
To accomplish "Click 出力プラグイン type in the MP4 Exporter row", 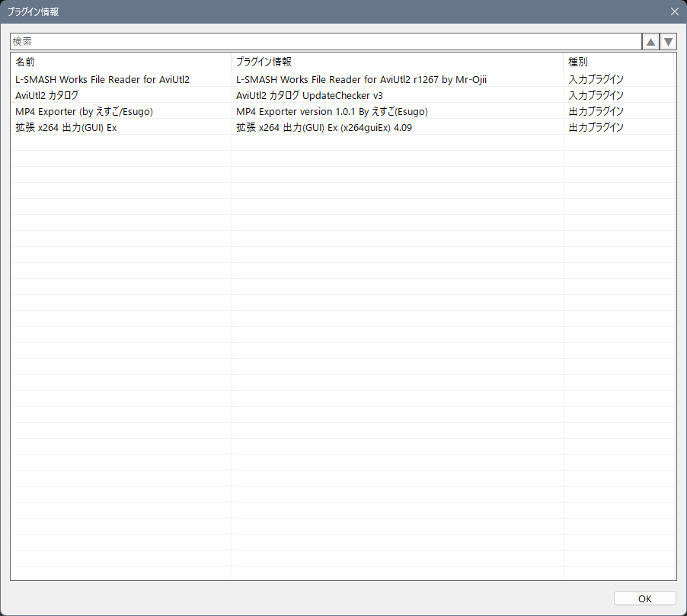I will (x=596, y=111).
